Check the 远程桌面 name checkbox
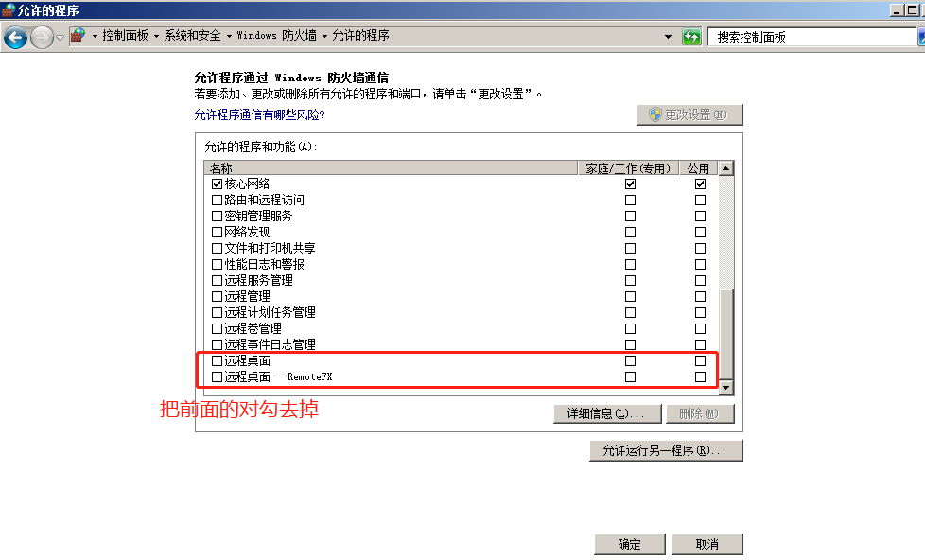Image resolution: width=925 pixels, height=560 pixels. point(217,360)
